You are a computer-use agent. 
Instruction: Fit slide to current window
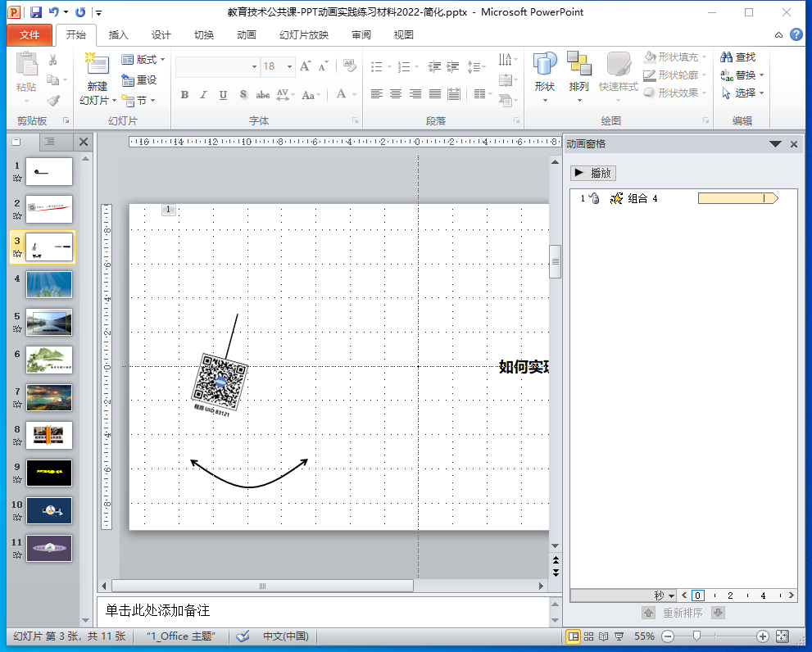[x=782, y=636]
